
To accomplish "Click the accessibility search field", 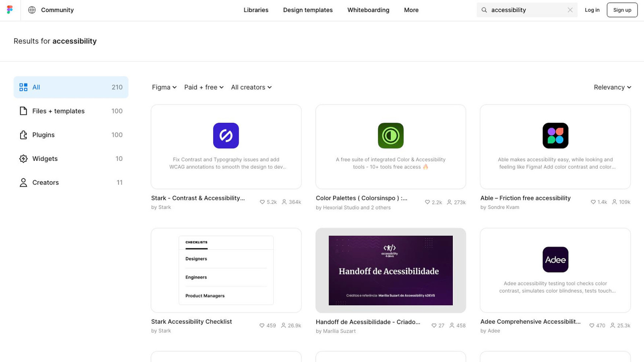I will click(527, 10).
